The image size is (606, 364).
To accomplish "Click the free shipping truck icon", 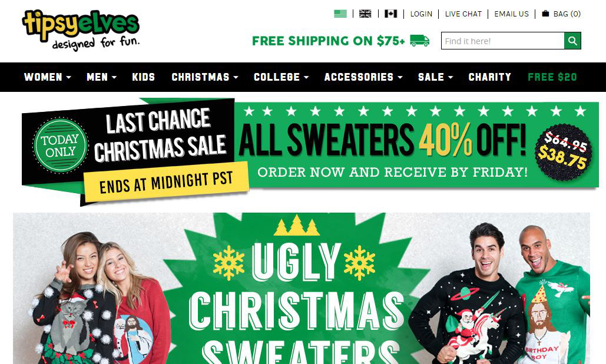I will [x=420, y=41].
